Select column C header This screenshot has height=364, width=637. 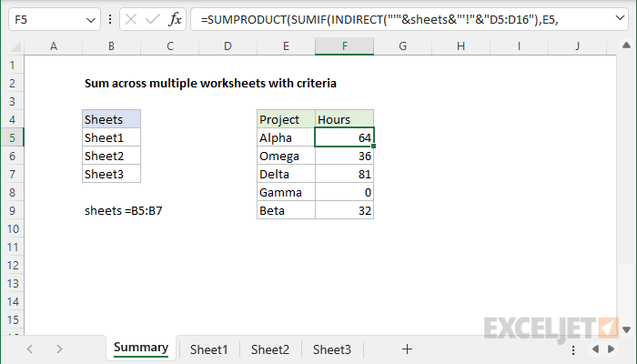coord(170,46)
